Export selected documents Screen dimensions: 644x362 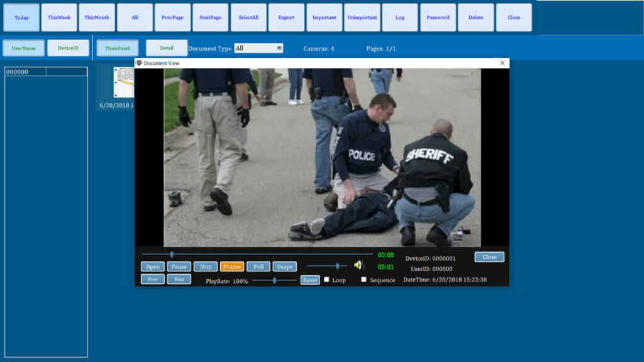(x=286, y=17)
